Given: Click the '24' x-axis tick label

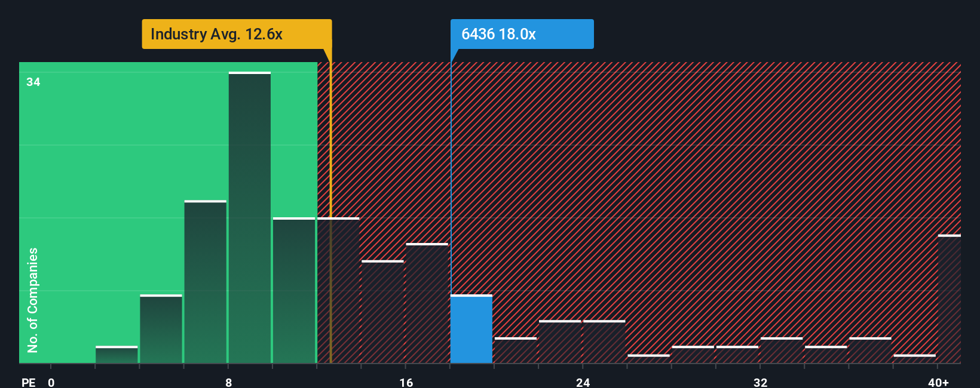Looking at the screenshot, I should [x=583, y=383].
